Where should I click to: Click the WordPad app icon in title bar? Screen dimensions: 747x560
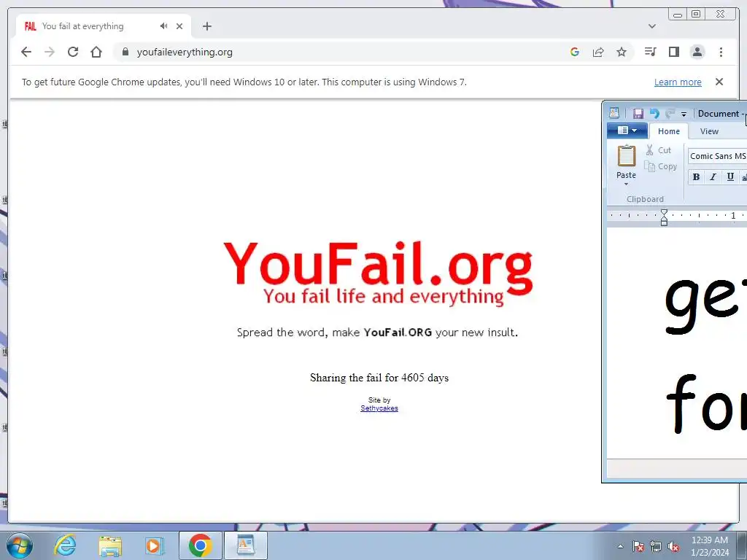pyautogui.click(x=614, y=113)
